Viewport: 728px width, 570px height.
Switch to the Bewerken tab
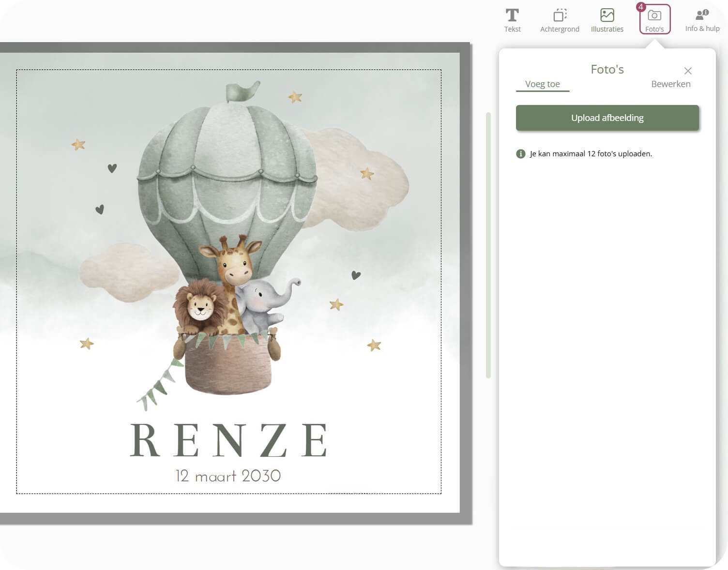click(670, 84)
